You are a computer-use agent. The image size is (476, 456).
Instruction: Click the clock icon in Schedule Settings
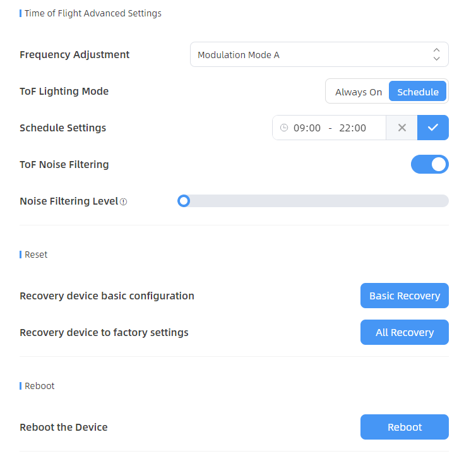coord(284,128)
